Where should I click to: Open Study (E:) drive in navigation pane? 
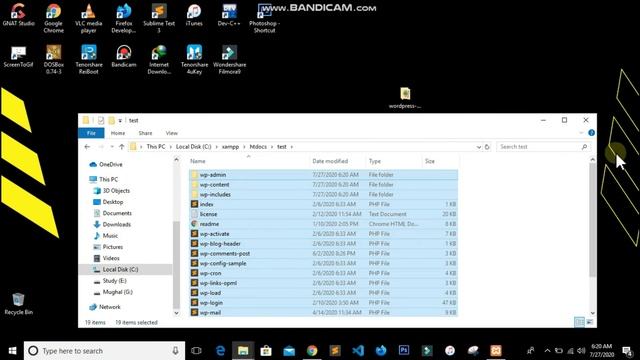(x=110, y=281)
